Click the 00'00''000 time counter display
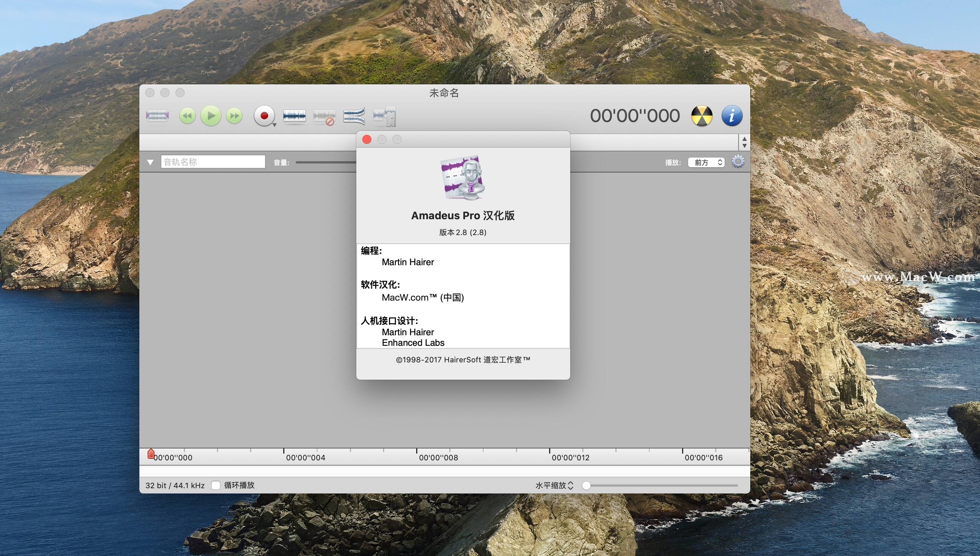This screenshot has width=980, height=556. pos(635,116)
